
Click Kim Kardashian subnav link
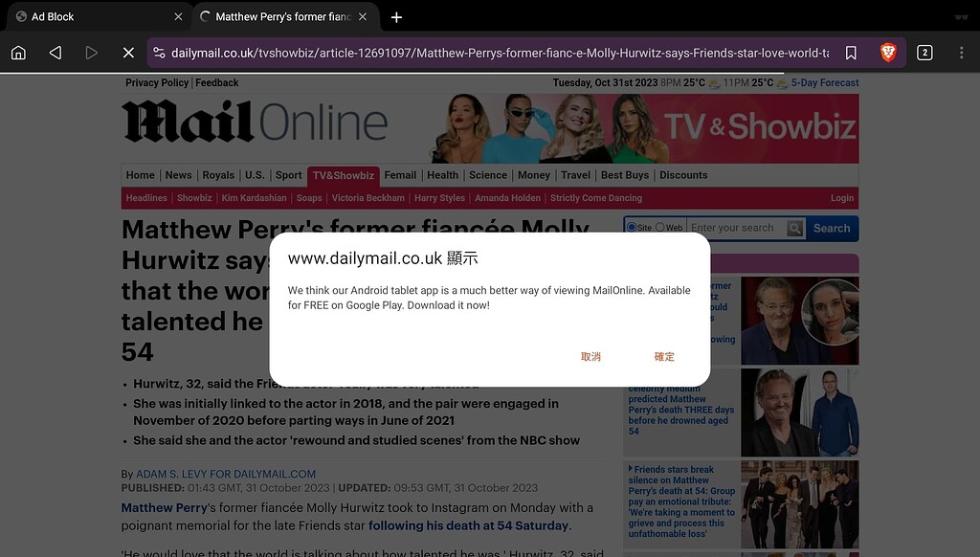tap(254, 197)
